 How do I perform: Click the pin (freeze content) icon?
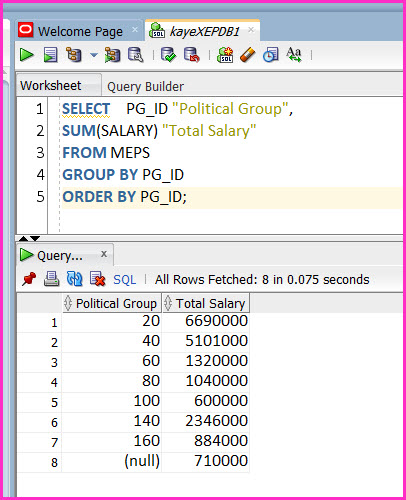point(29,279)
